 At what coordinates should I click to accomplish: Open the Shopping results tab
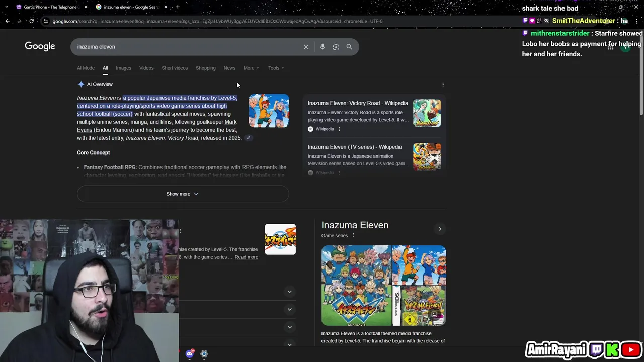click(205, 68)
